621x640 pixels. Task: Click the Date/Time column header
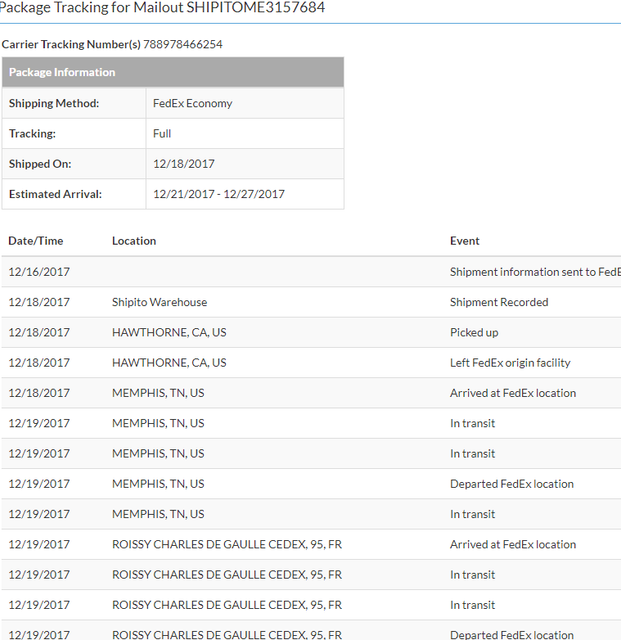click(36, 241)
